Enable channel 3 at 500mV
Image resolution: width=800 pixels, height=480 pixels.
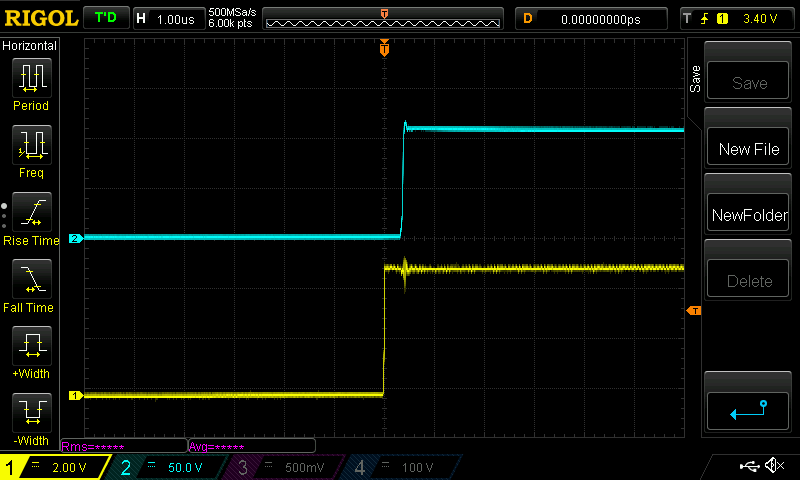(x=285, y=467)
